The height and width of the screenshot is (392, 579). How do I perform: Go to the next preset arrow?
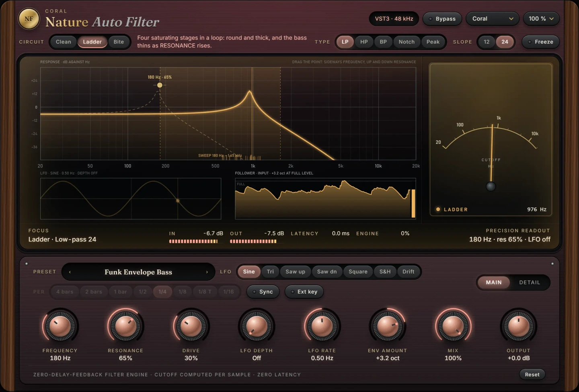(207, 272)
